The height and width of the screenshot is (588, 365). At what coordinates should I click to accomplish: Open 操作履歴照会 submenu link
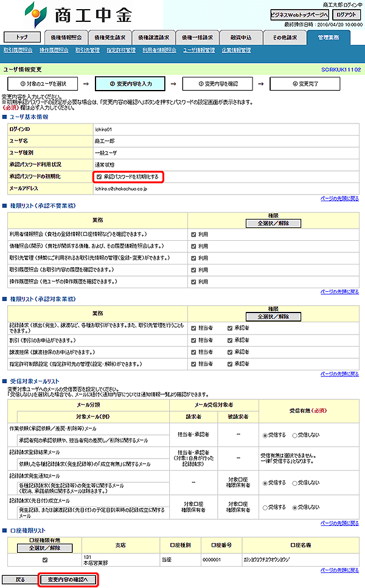click(54, 50)
